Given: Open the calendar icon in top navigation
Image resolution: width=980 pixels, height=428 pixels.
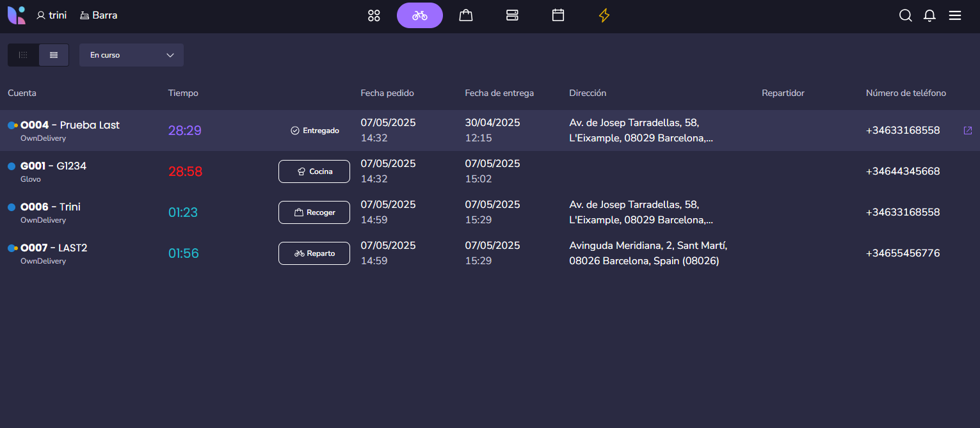Looking at the screenshot, I should pyautogui.click(x=558, y=15).
